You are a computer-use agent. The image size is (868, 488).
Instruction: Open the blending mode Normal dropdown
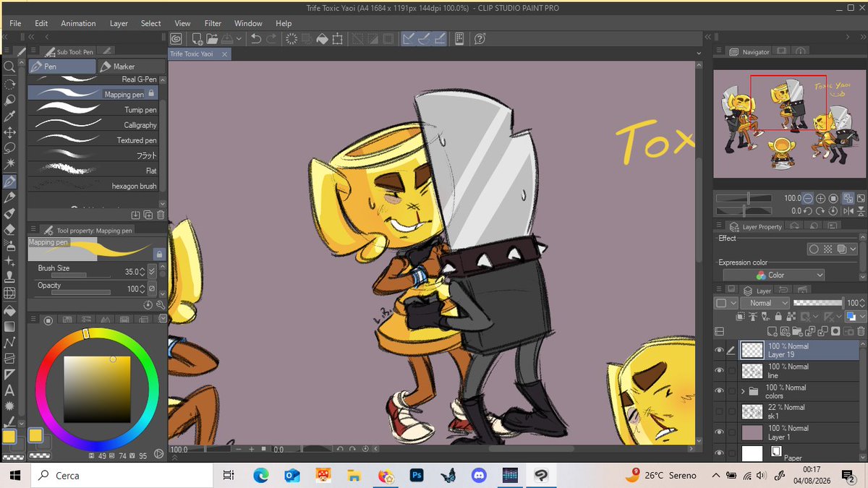click(x=764, y=303)
